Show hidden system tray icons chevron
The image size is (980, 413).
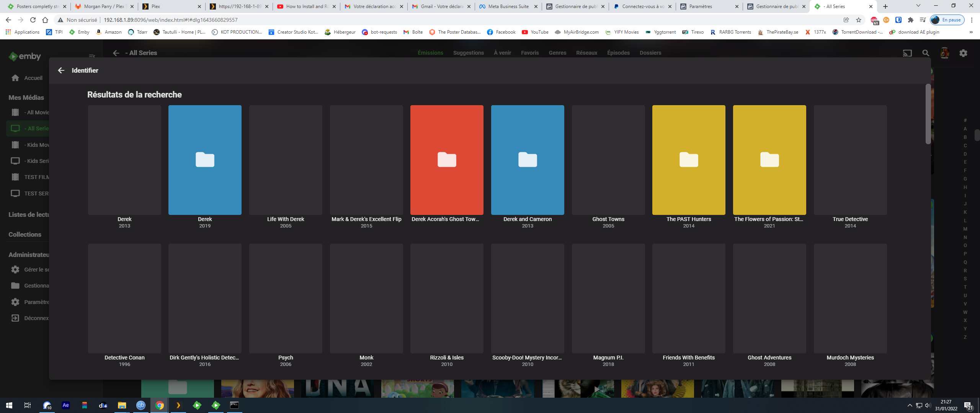tap(910, 405)
